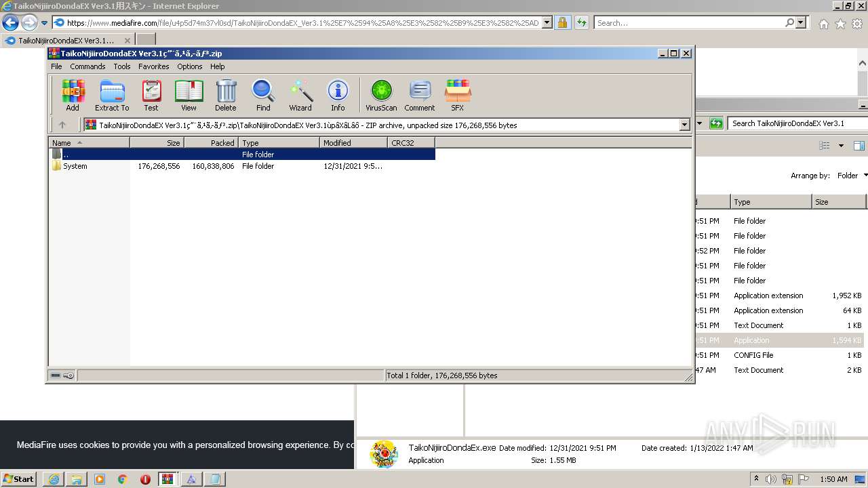The height and width of the screenshot is (488, 868).
Task: Open Windows Media Player taskbar icon
Action: [x=100, y=479]
